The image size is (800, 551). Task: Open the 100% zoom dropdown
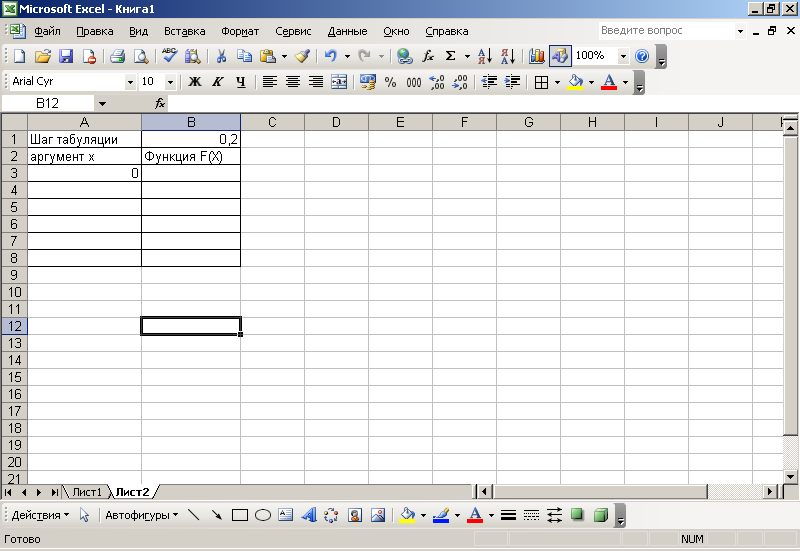(623, 56)
